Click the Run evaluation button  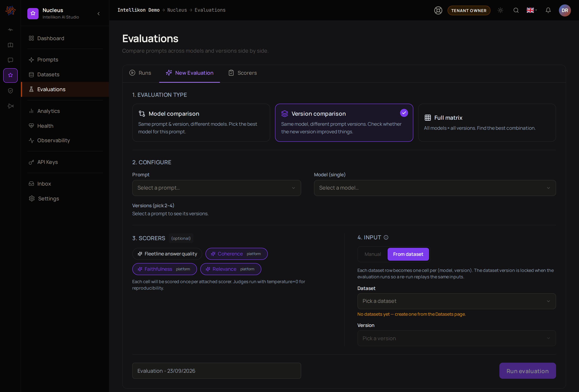coord(527,371)
